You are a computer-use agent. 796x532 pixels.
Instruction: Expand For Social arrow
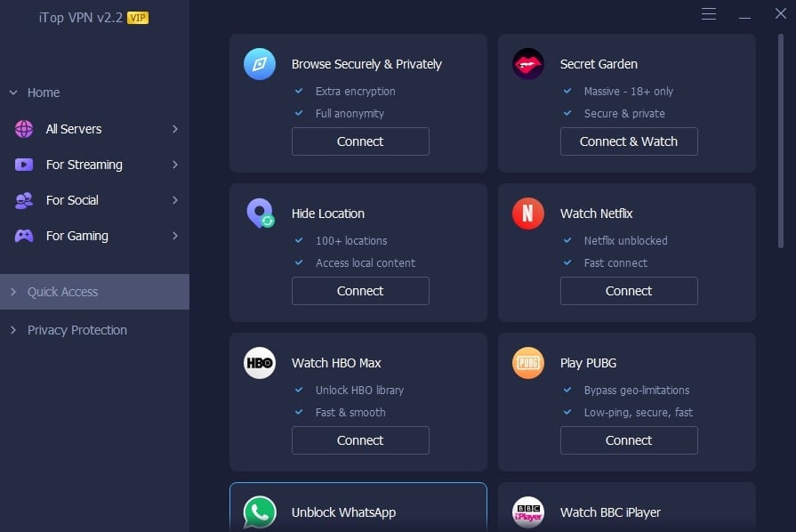click(x=174, y=200)
